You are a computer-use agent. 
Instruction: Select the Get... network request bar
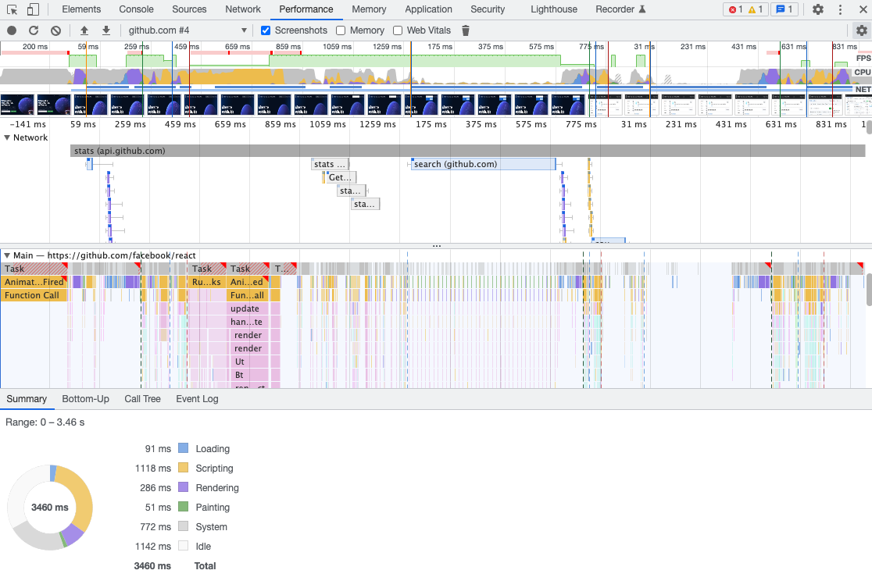[x=340, y=177]
